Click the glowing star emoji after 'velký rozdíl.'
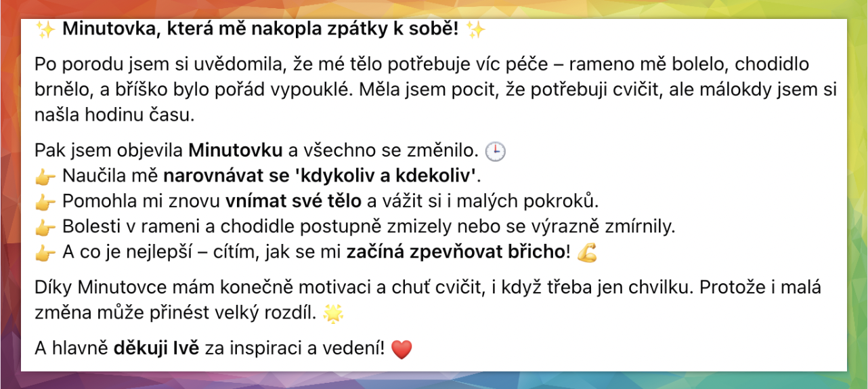The width and height of the screenshot is (868, 389). (332, 314)
